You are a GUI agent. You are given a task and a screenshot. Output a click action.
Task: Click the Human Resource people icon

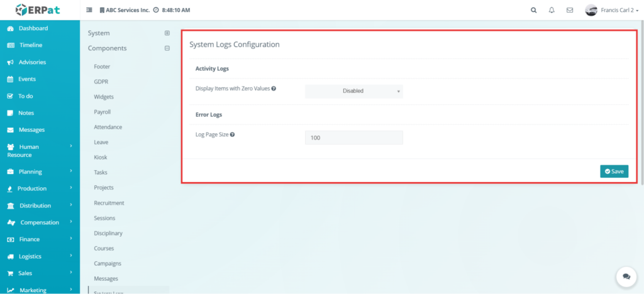click(11, 147)
